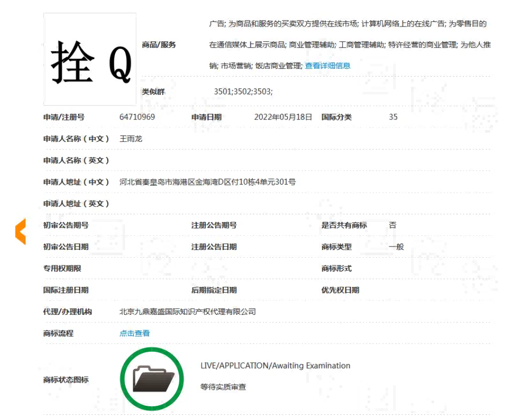Click the 商标形式 label
Screen dimensions: 505x420
tap(336, 268)
